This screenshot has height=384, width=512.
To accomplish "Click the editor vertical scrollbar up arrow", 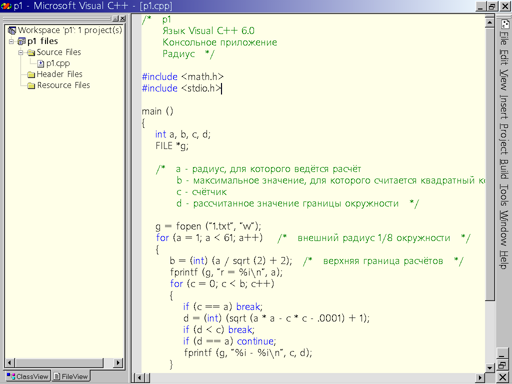I will click(x=489, y=23).
